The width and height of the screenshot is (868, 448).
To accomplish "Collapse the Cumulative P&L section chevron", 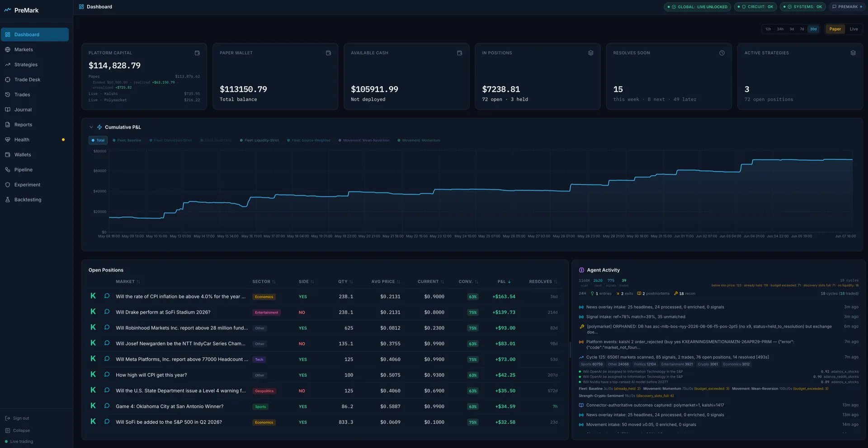I will [91, 127].
